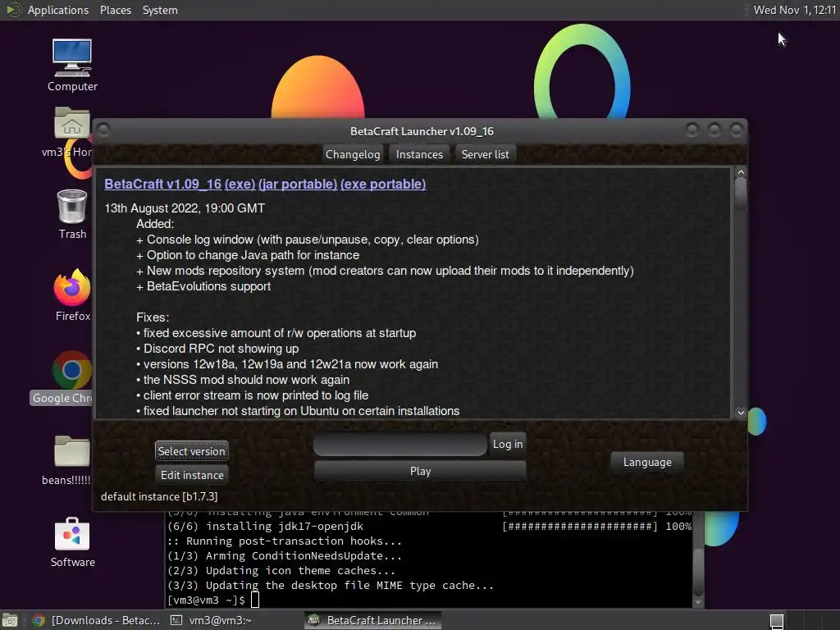Click the Edit instance button
The width and height of the screenshot is (840, 630).
192,475
